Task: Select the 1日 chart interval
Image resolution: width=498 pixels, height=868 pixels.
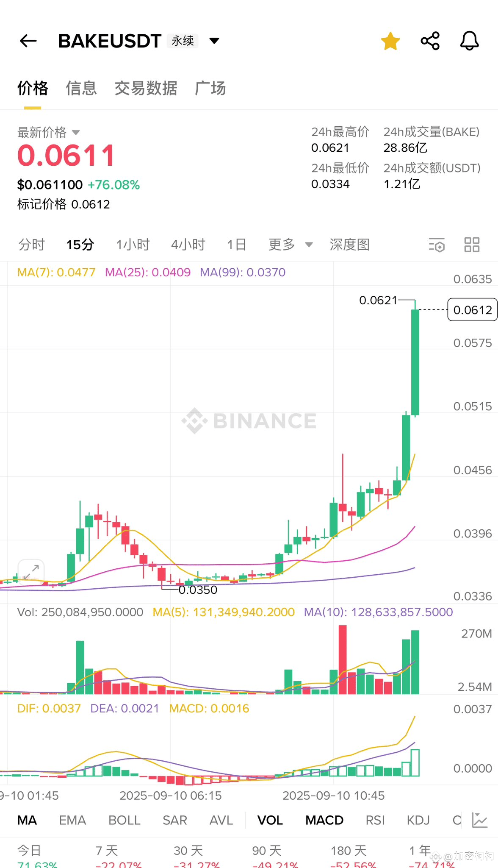Action: 236,245
